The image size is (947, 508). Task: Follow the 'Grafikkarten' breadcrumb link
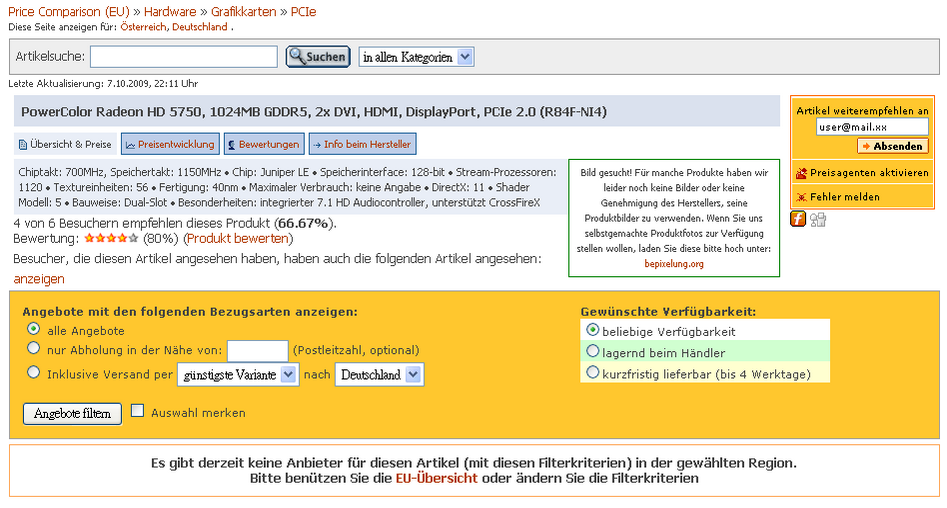[243, 11]
